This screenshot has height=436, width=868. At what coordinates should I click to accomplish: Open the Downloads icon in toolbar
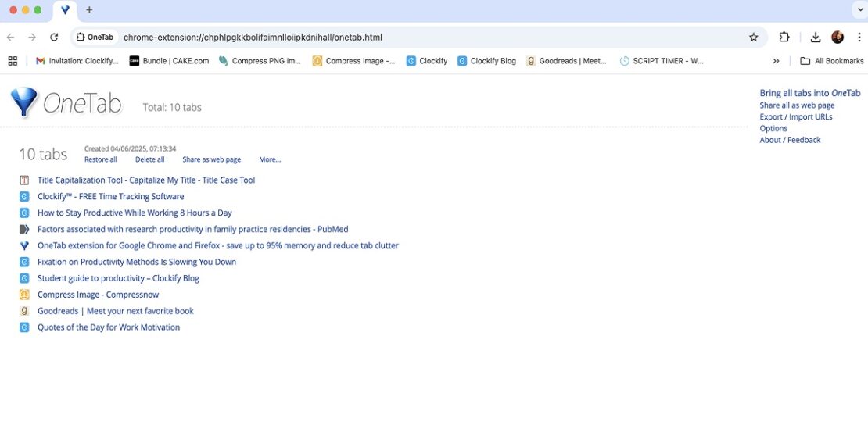pos(816,37)
